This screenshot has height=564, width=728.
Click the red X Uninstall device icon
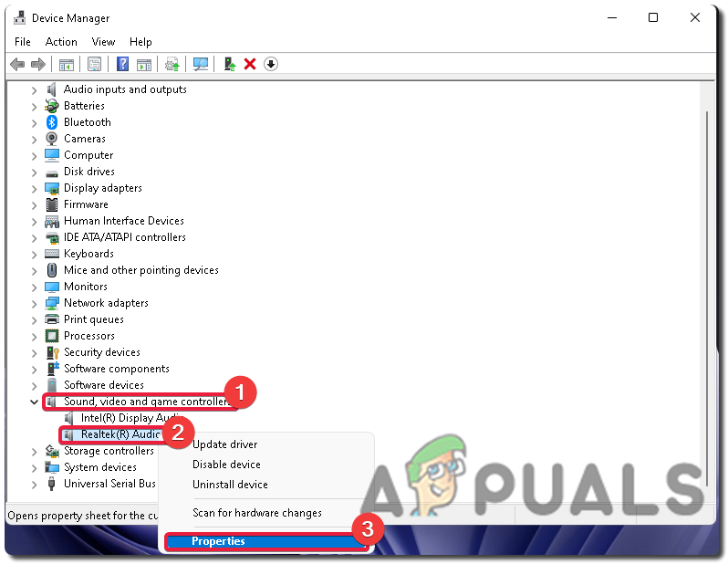click(250, 64)
